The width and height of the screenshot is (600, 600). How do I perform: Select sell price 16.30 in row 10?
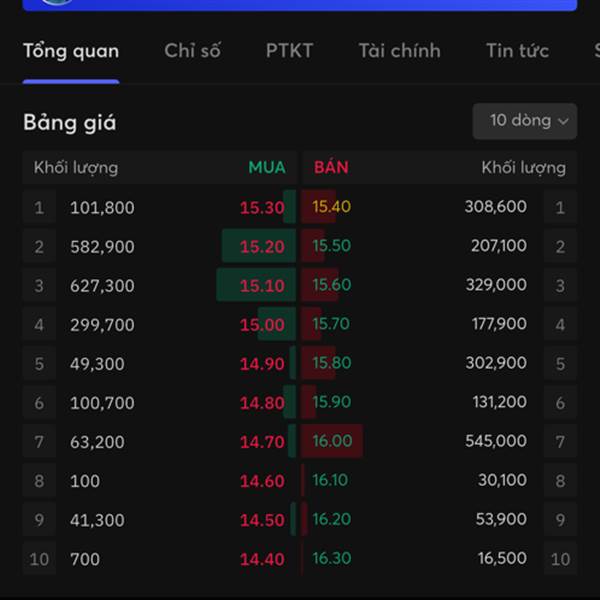pos(332,558)
